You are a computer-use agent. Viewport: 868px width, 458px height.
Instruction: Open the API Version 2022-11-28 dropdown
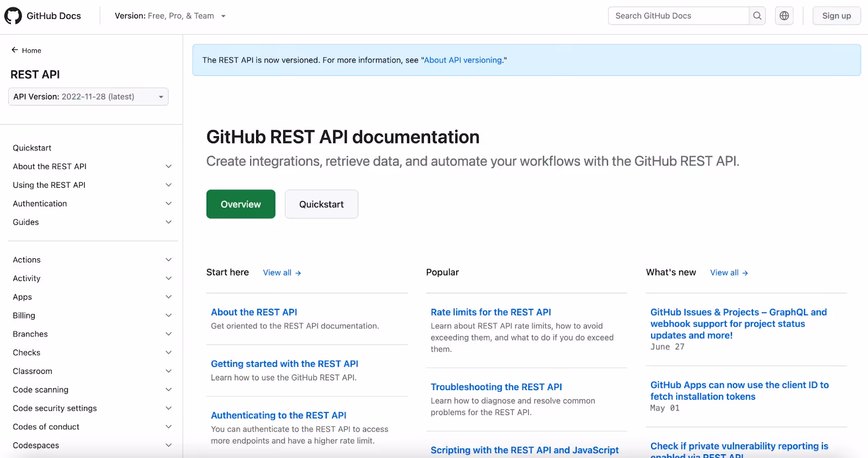click(x=88, y=97)
